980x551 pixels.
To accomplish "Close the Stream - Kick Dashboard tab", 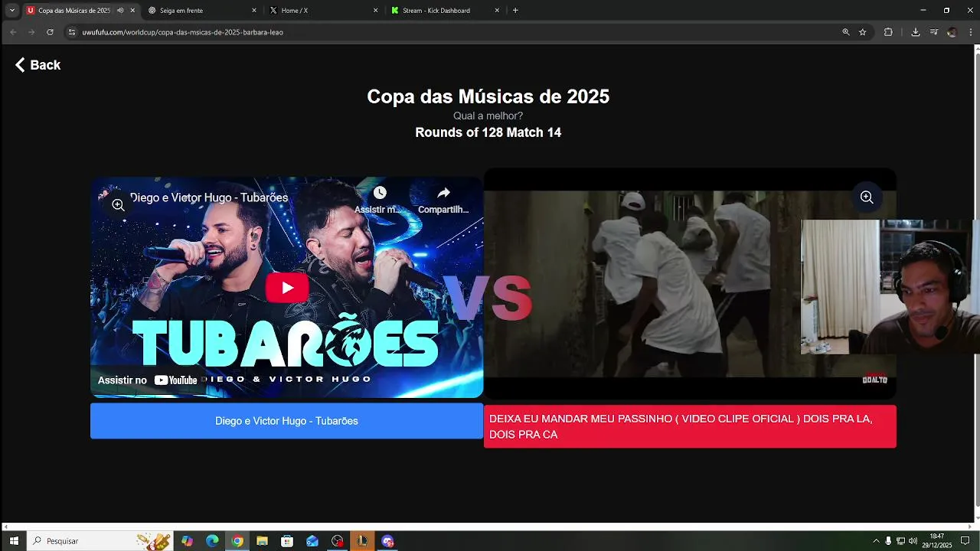I will pos(497,11).
